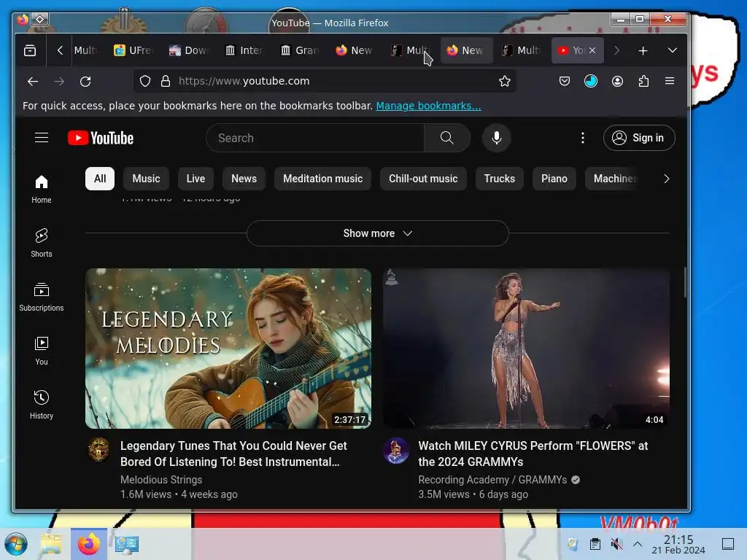This screenshot has width=747, height=560.
Task: Open Subscriptions in YouTube sidebar
Action: pos(42,297)
